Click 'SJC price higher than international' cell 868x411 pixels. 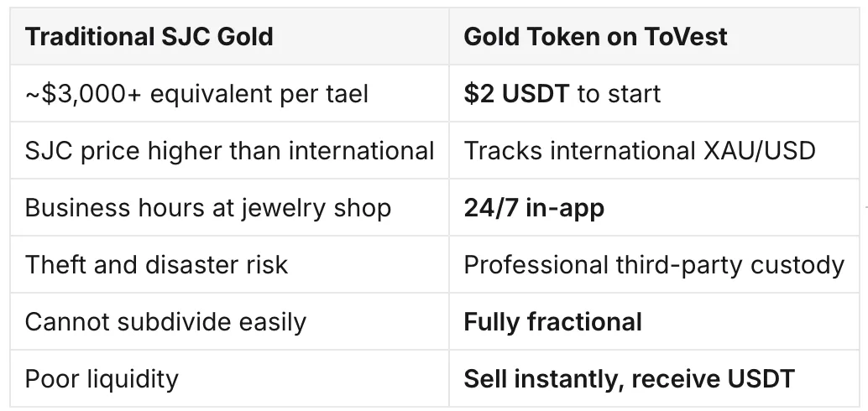click(x=229, y=150)
